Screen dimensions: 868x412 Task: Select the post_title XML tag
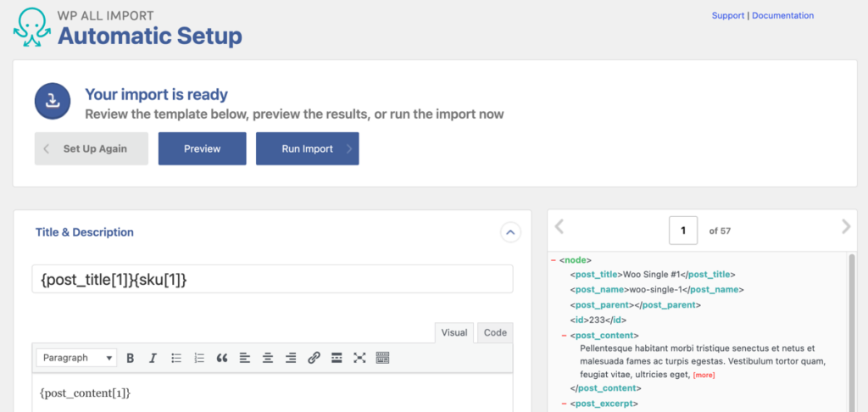[597, 275]
